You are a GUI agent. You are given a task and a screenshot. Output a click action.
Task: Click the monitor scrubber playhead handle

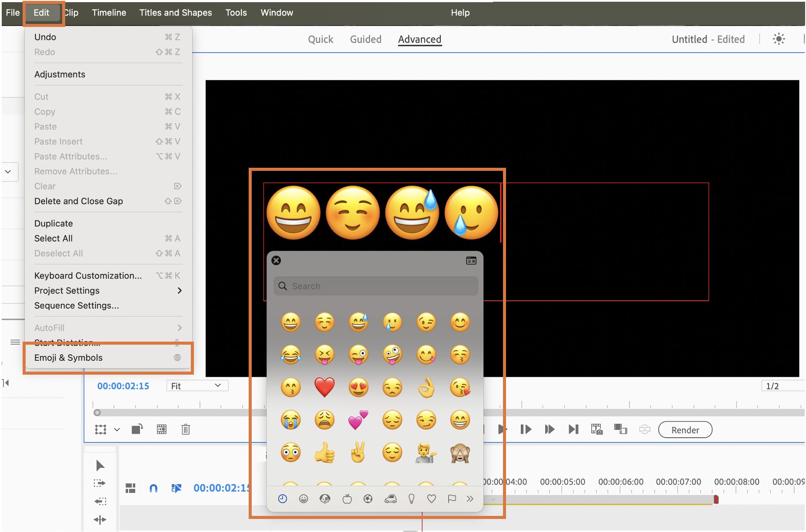[97, 412]
